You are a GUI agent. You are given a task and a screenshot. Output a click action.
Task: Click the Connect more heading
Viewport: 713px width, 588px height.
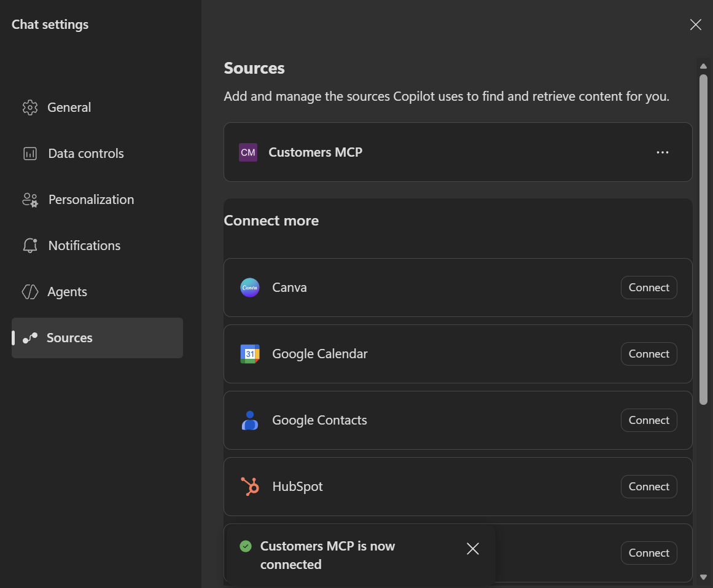[x=271, y=221]
